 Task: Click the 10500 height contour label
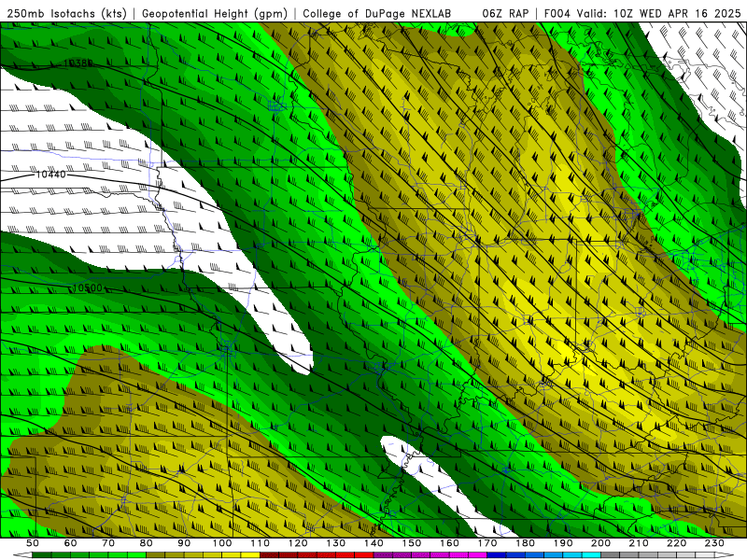(x=88, y=287)
